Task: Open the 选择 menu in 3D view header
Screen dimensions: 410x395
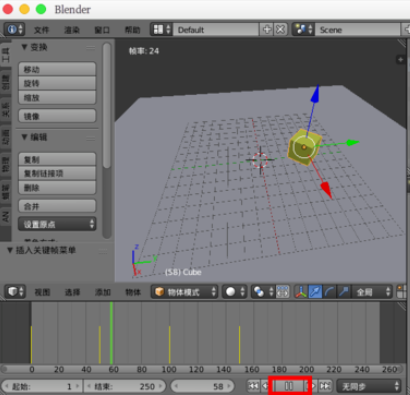Action: [x=72, y=292]
